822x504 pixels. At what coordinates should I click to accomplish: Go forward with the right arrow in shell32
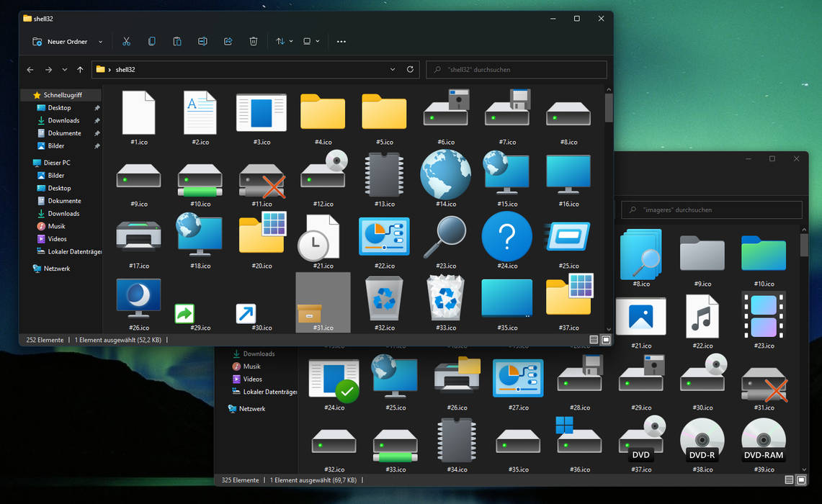pyautogui.click(x=48, y=70)
